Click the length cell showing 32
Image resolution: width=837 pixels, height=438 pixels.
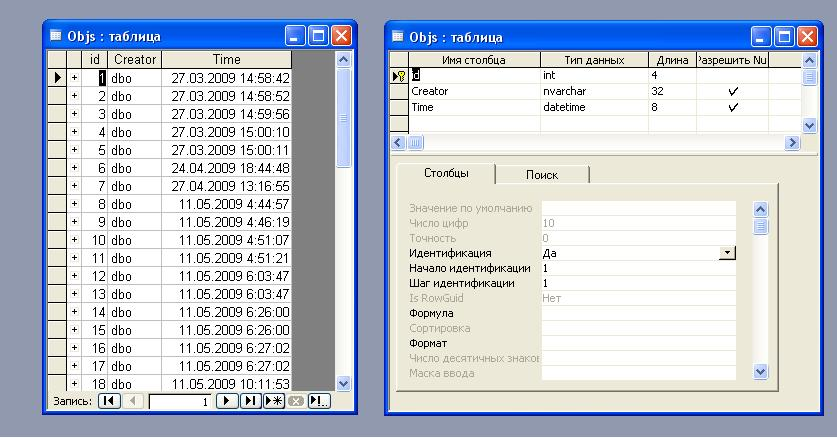coord(672,91)
